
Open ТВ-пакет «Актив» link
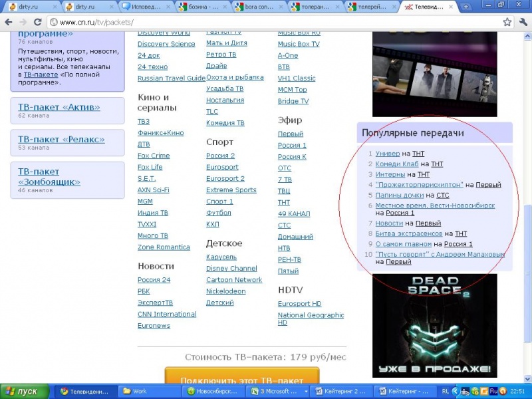click(x=59, y=107)
